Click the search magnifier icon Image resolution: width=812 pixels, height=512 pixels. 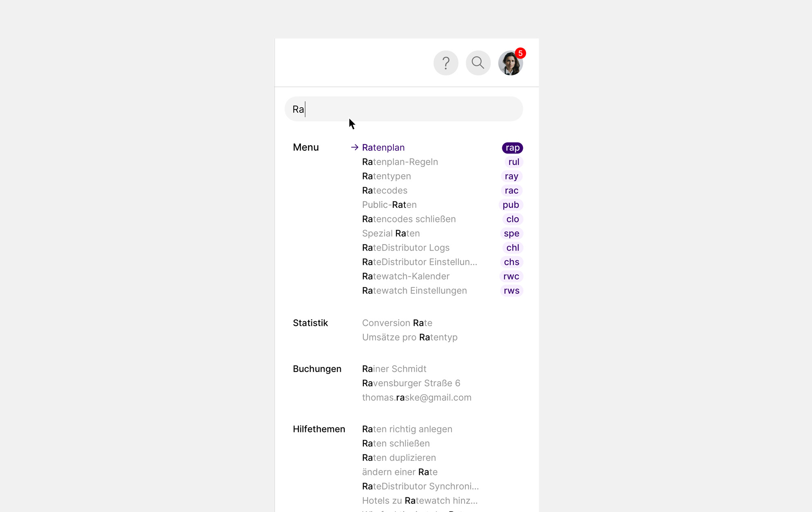point(478,63)
